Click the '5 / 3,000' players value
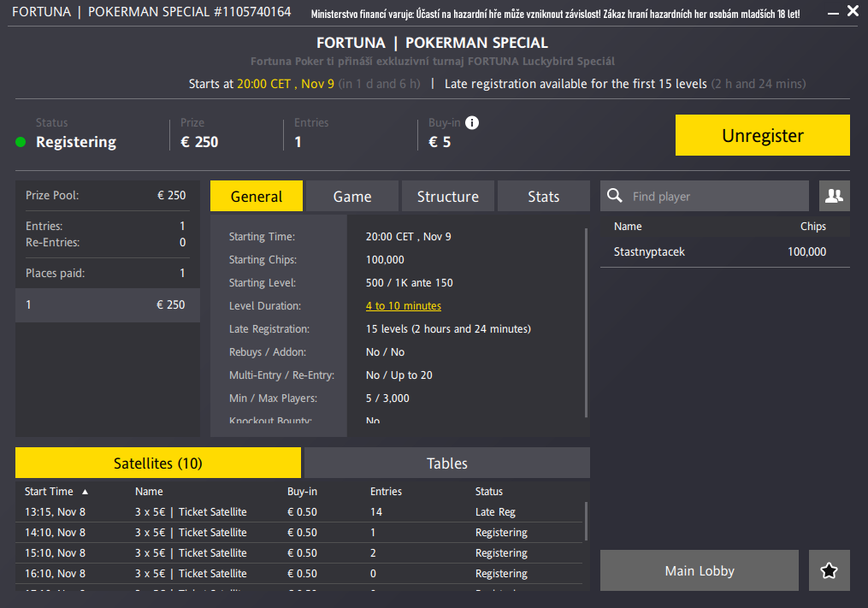The width and height of the screenshot is (868, 608). pyautogui.click(x=387, y=398)
